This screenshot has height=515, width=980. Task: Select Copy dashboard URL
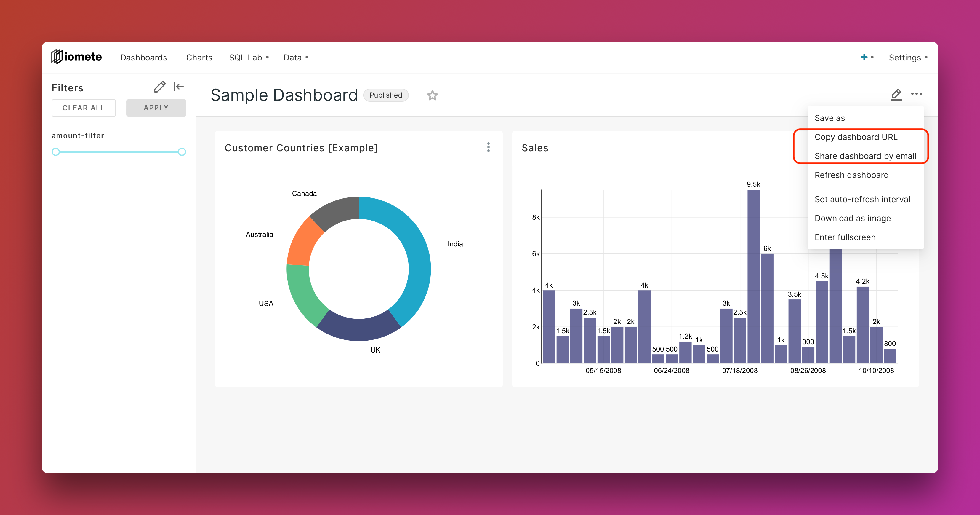856,137
